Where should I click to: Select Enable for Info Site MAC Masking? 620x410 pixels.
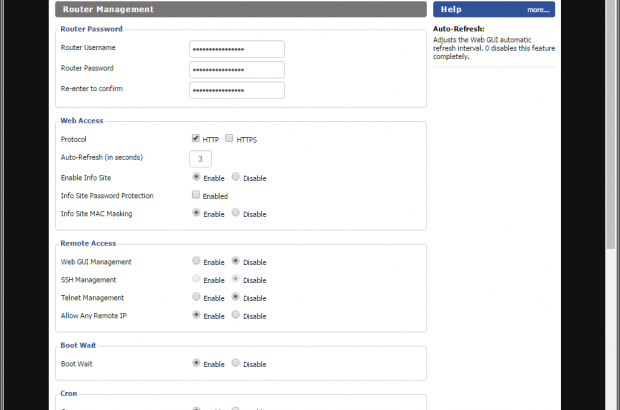pyautogui.click(x=196, y=213)
